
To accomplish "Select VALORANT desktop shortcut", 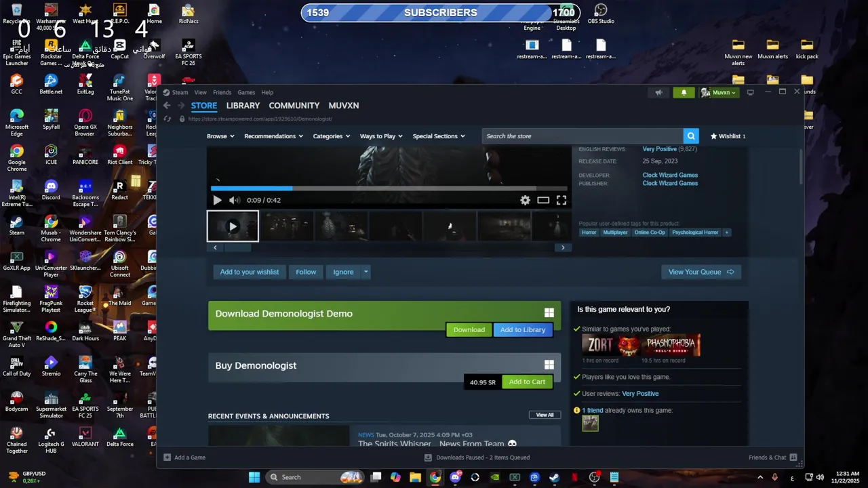I will 85,436.
